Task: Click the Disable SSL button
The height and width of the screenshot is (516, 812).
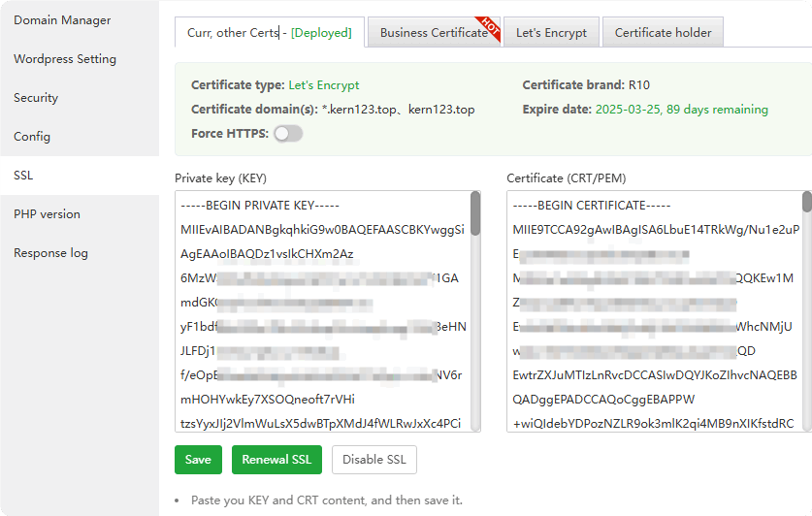Action: pos(374,460)
